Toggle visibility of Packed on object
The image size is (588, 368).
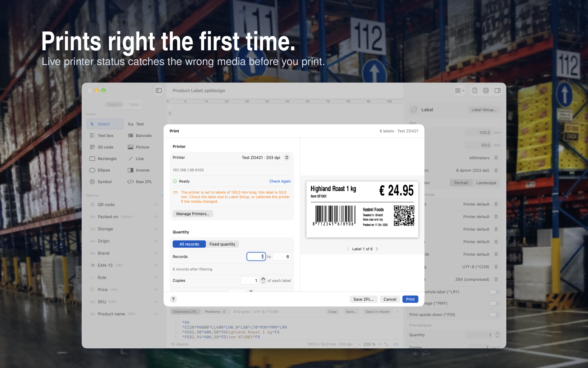tap(156, 217)
